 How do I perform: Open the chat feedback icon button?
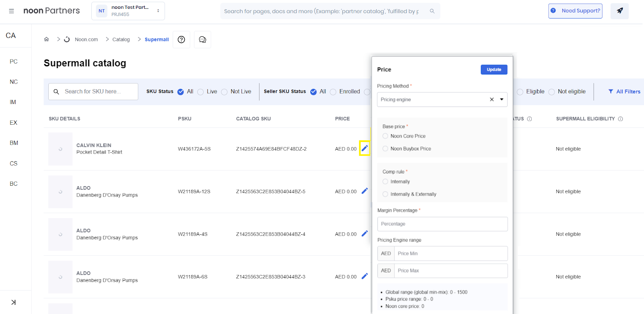[202, 39]
